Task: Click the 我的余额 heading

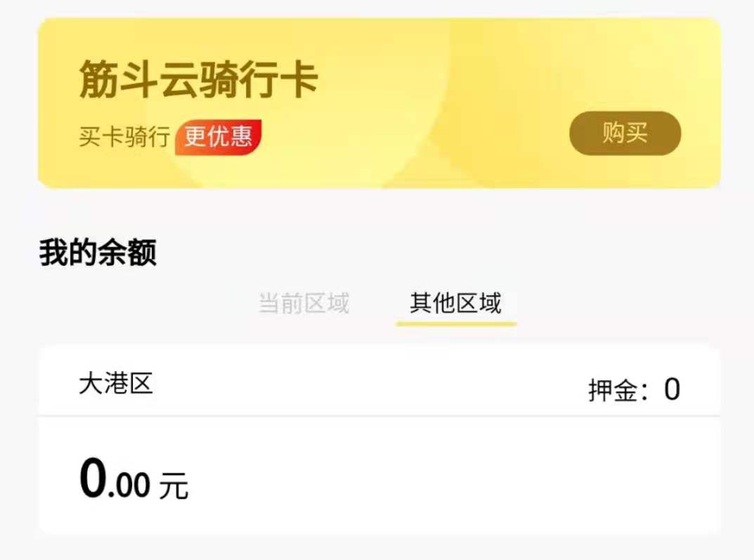Action: (98, 252)
